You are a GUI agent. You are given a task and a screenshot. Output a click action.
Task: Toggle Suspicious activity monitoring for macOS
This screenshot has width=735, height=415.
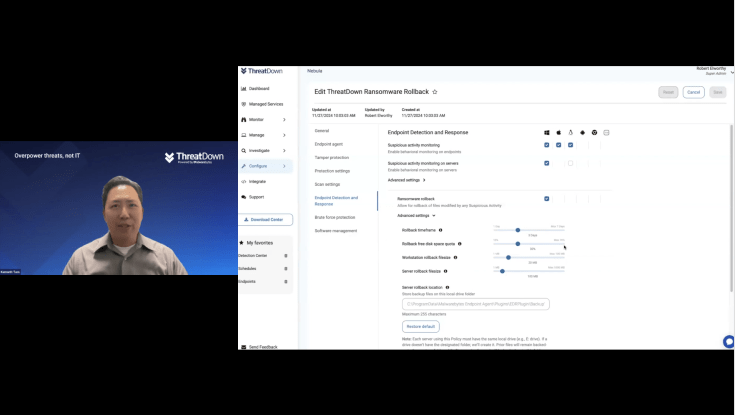558,145
